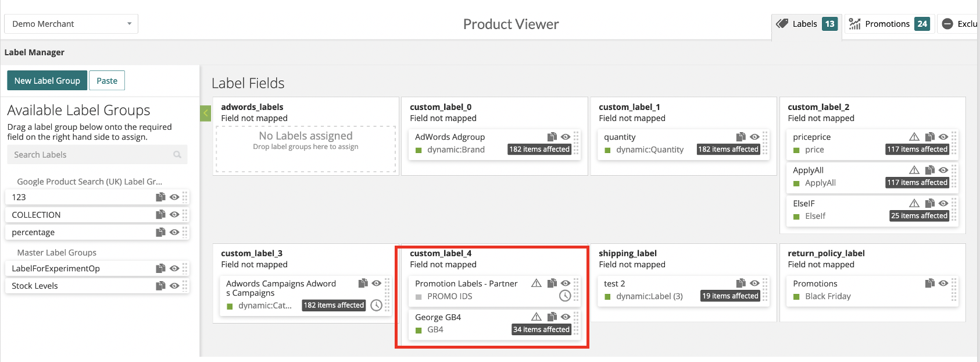Click the warning icon on ApplyAll
This screenshot has width=980, height=362.
pyautogui.click(x=914, y=170)
